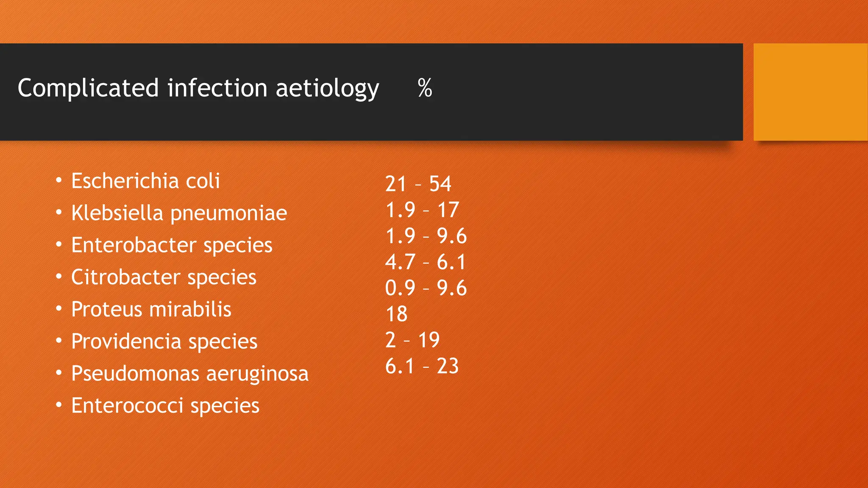This screenshot has height=488, width=868.
Task: Select the "Klebsiella pneumoniae" bullet item
Action: (179, 213)
